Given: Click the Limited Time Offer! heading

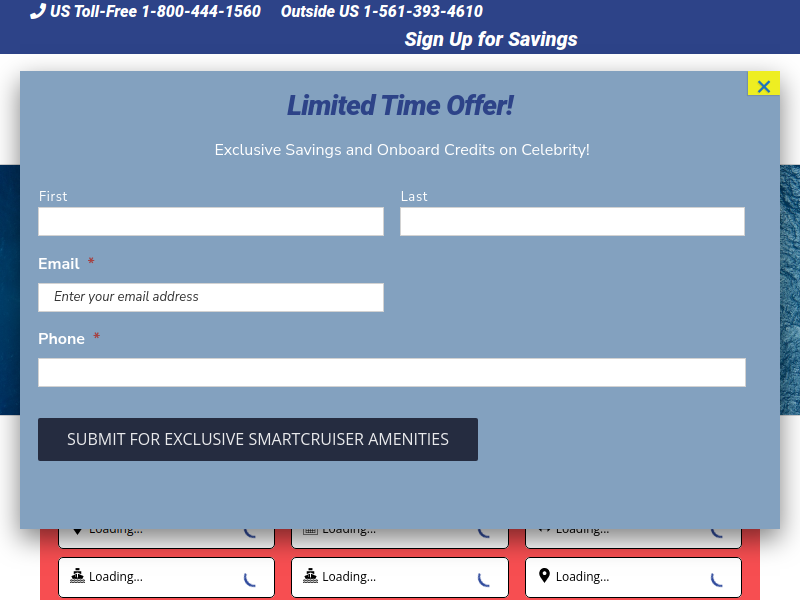Looking at the screenshot, I should click(x=400, y=106).
